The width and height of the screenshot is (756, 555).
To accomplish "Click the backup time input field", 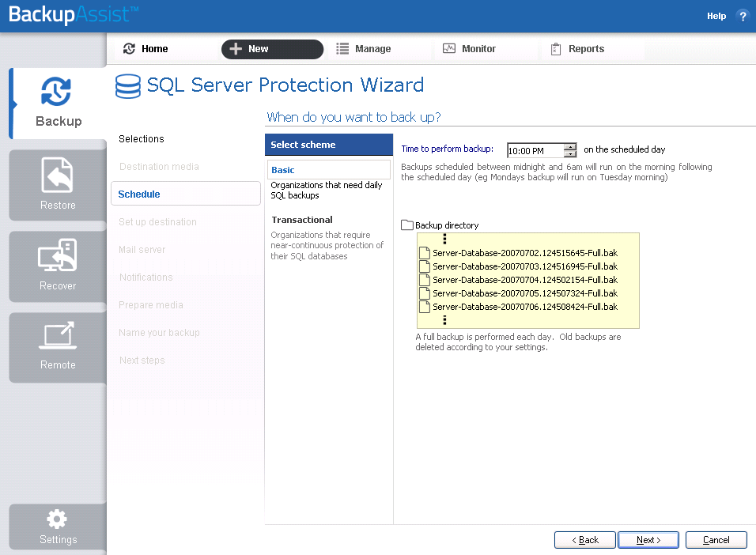I will pyautogui.click(x=535, y=150).
